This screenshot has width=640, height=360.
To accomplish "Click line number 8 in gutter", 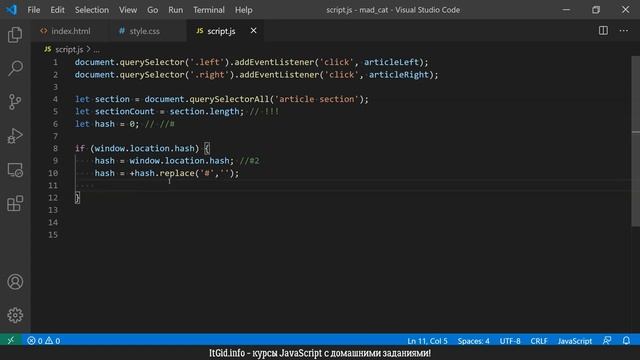I will click(55, 148).
